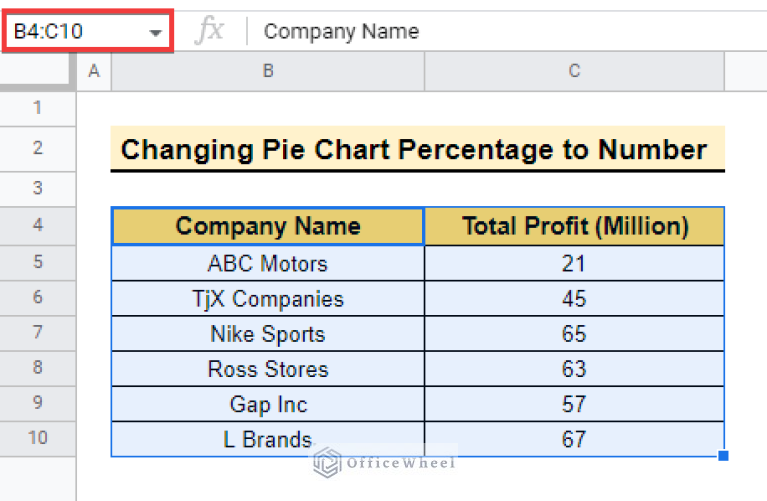Select the ABC Motors cell

267,264
